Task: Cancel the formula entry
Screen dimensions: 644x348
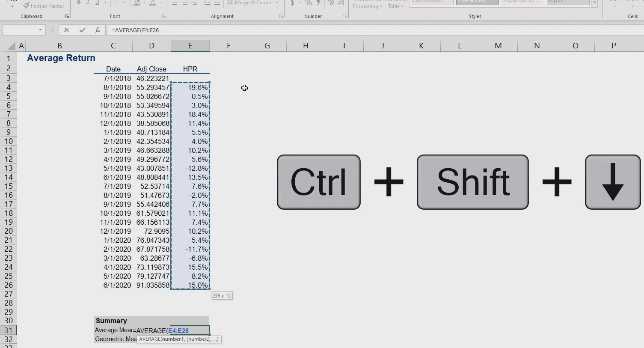Action: [66, 30]
